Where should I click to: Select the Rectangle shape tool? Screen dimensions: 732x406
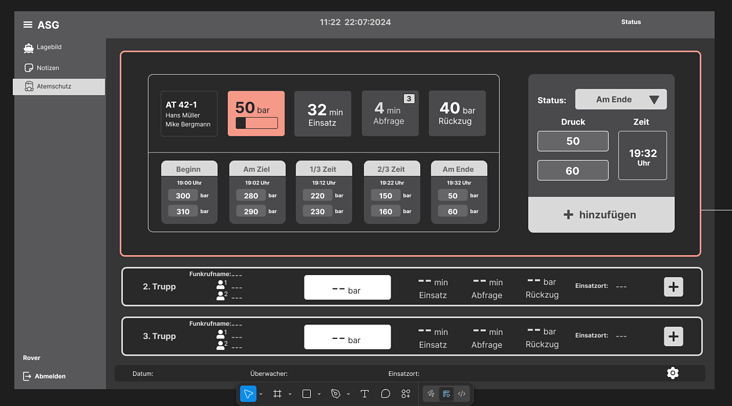[307, 394]
